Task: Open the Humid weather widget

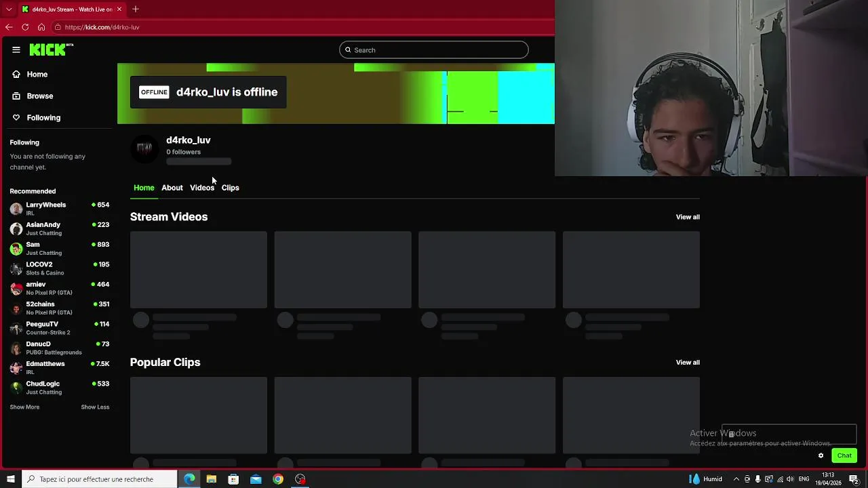Action: point(706,479)
